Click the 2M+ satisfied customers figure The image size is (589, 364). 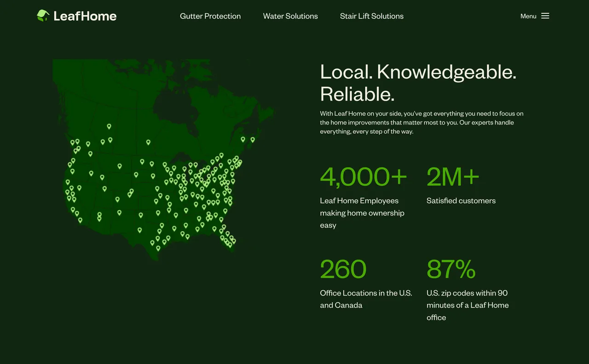(x=453, y=177)
